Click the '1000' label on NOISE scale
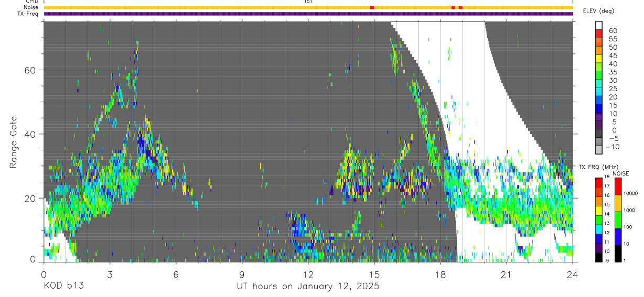Image resolution: width=644 pixels, height=297 pixels. point(629,210)
